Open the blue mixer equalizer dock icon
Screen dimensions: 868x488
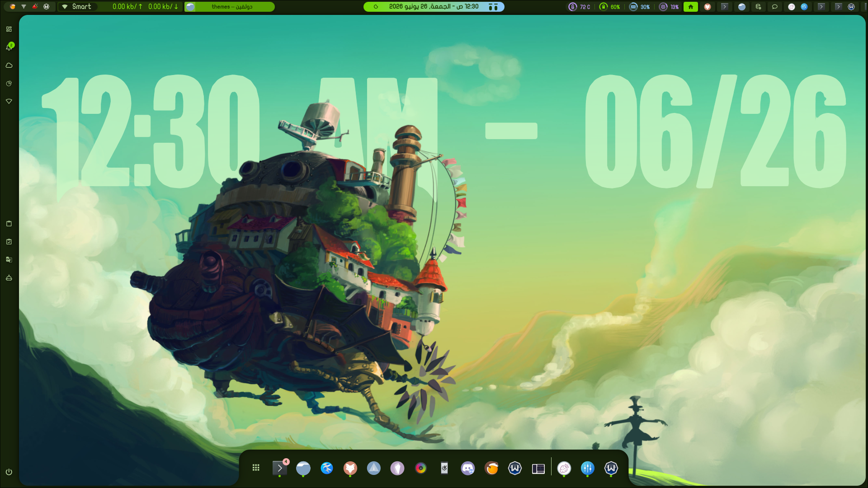[x=588, y=468]
